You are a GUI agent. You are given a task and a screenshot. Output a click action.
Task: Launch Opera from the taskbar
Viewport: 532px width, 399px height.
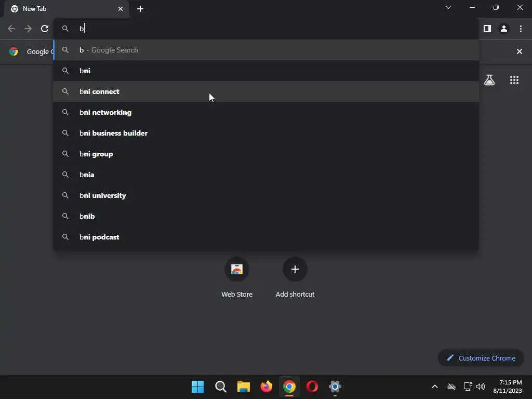(312, 387)
